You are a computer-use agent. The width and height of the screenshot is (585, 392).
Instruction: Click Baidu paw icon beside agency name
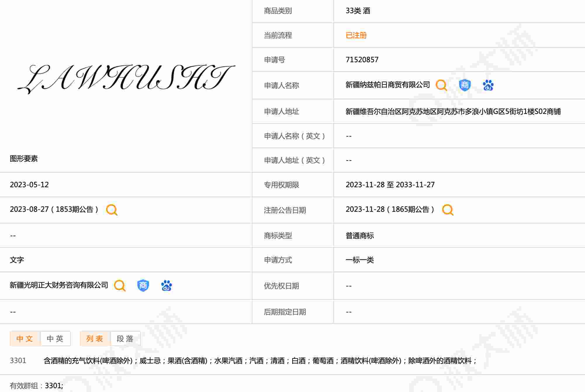pyautogui.click(x=166, y=285)
